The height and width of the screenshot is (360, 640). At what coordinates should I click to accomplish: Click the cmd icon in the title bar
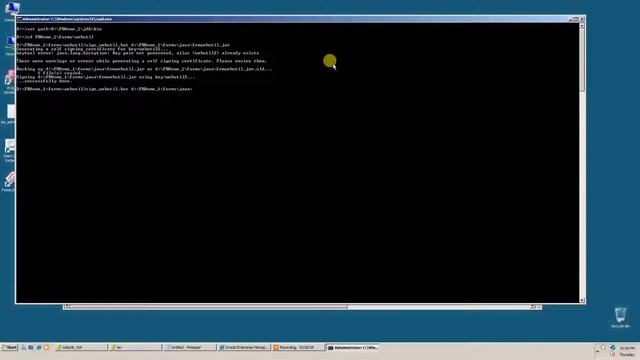click(19, 19)
